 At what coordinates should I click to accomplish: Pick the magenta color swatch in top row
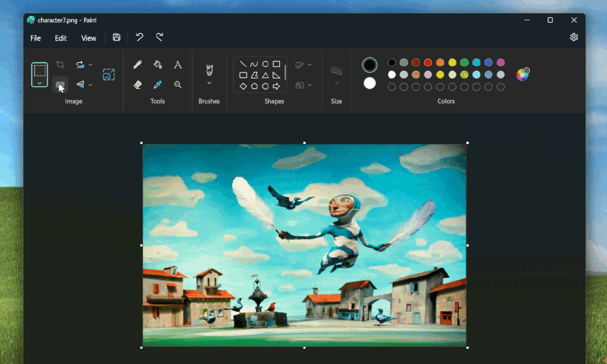click(501, 63)
